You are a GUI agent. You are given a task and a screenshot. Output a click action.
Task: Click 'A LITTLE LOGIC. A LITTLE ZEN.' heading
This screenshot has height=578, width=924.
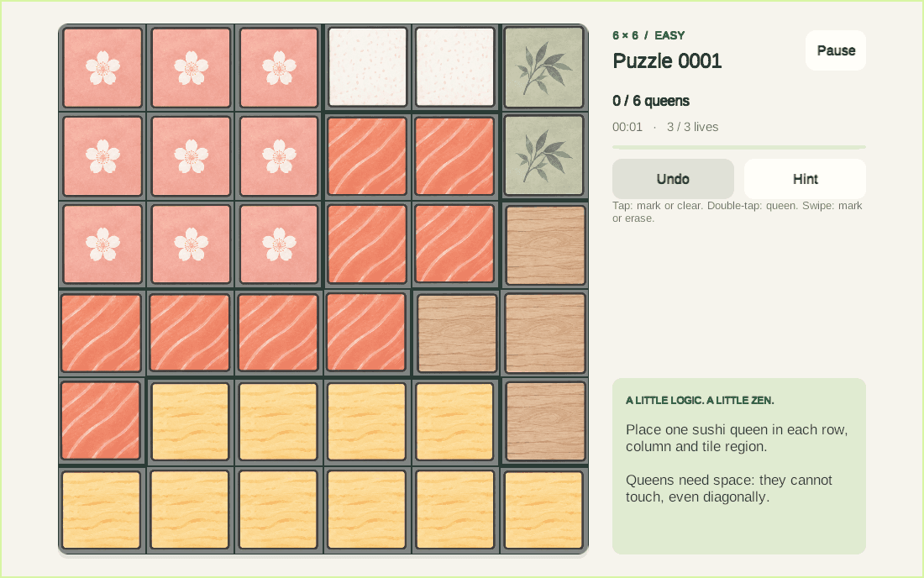(x=700, y=400)
